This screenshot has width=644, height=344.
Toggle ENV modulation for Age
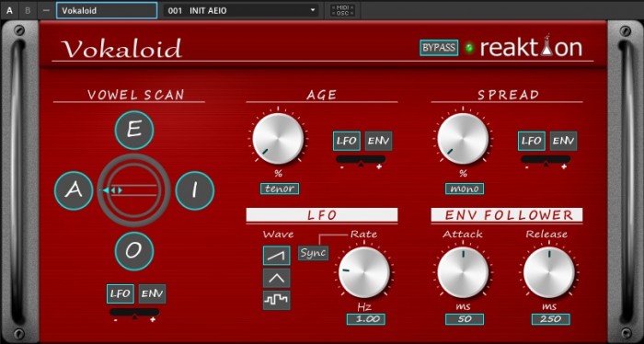click(379, 142)
